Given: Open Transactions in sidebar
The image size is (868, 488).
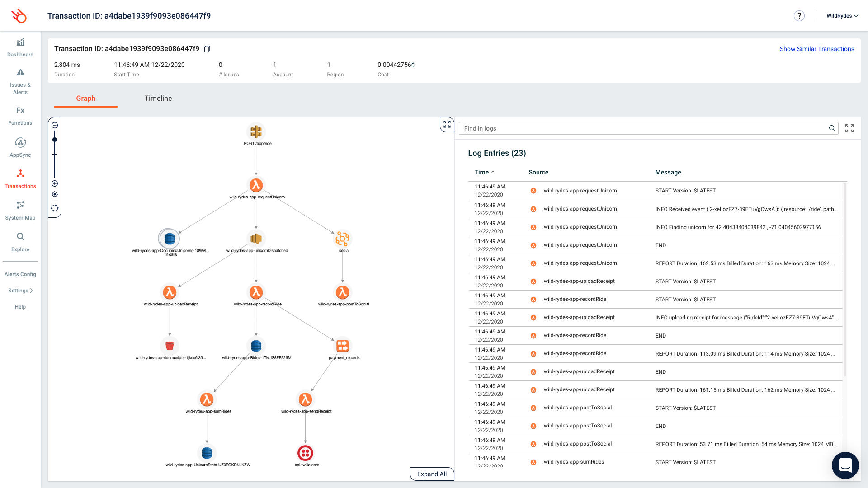Looking at the screenshot, I should 20,179.
